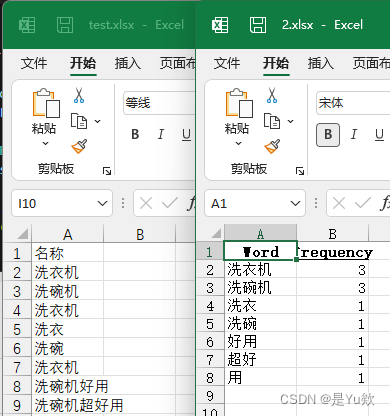The image size is (390, 416).
Task: Select cell containing 名称 in test.xlsx
Action: (68, 253)
